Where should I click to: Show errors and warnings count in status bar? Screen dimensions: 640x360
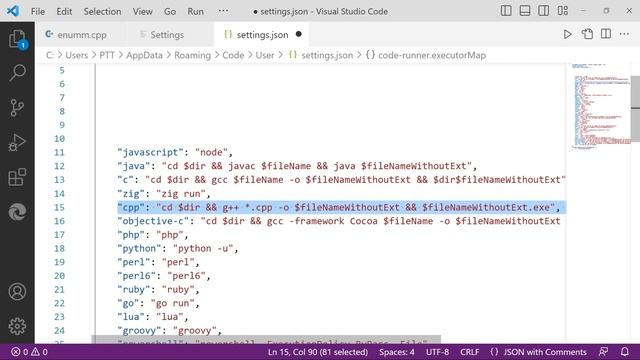29,352
